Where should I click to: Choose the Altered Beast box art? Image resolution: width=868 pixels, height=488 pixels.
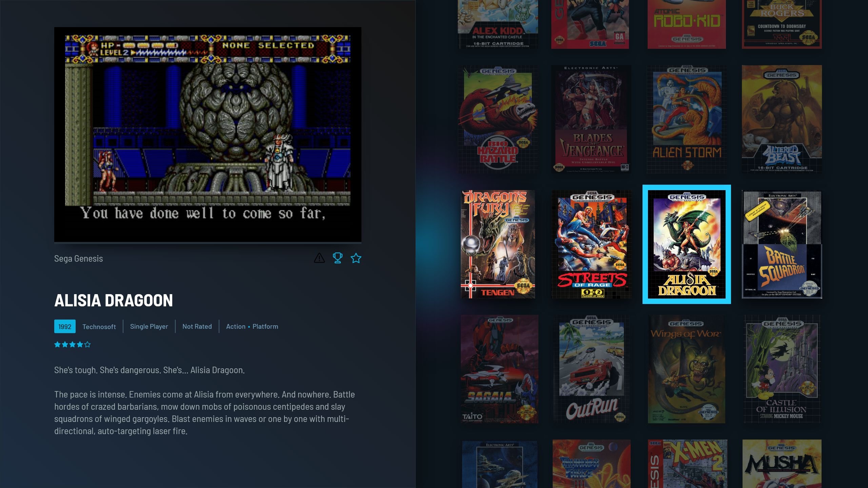pyautogui.click(x=782, y=119)
